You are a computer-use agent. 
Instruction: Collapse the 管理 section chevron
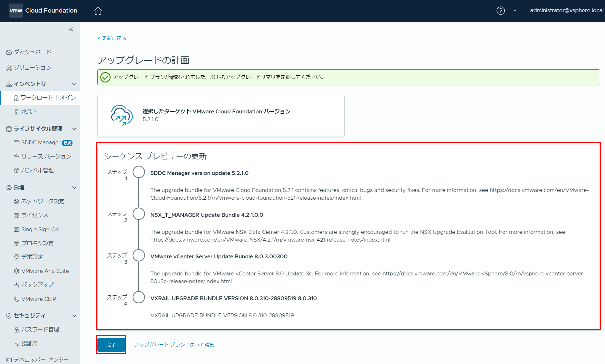(x=74, y=188)
